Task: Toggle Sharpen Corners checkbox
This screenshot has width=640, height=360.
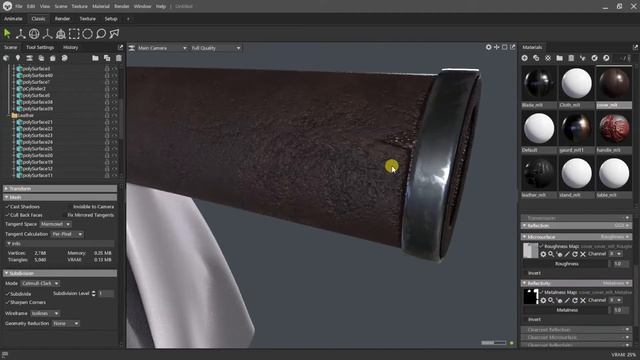Action: [7, 302]
